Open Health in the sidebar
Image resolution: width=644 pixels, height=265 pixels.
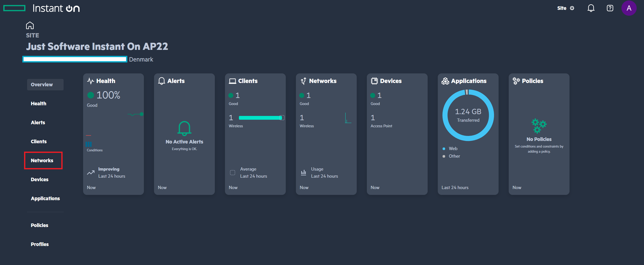point(39,104)
